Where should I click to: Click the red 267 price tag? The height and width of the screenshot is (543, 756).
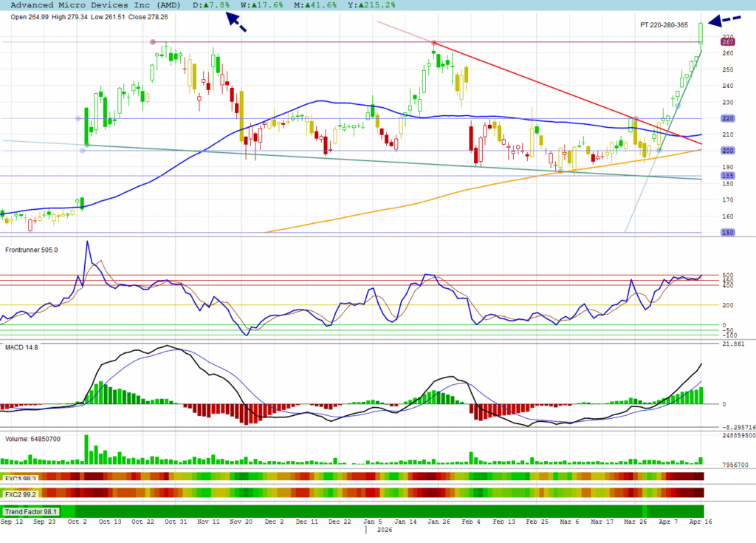(727, 43)
